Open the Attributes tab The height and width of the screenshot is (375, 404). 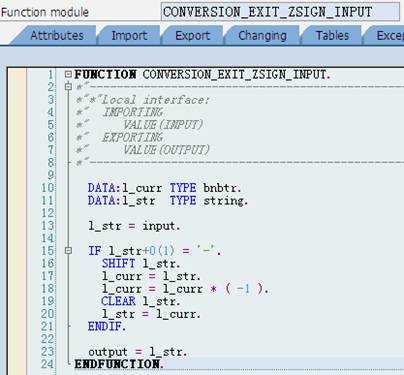[x=57, y=35]
